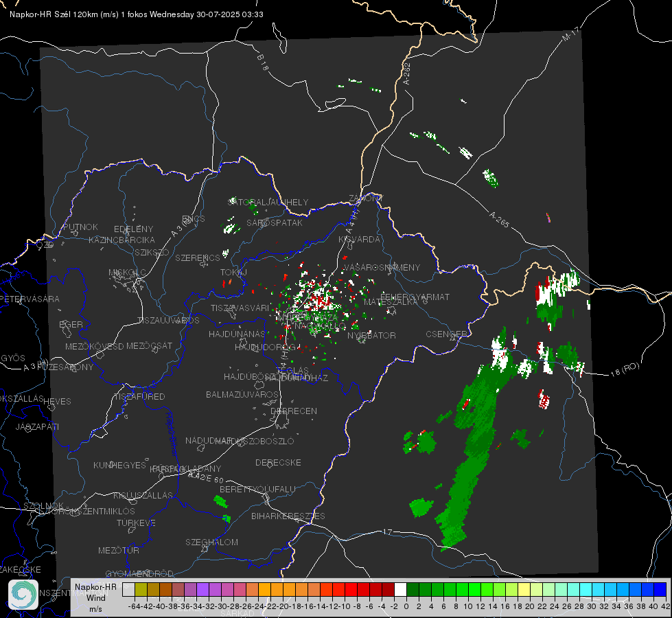This screenshot has height=618, width=672.
Task: Select the DEBRECEN city label
Action: pyautogui.click(x=294, y=411)
